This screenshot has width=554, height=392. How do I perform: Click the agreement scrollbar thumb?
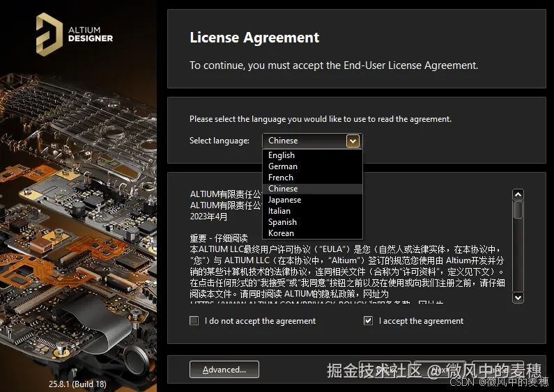point(518,210)
